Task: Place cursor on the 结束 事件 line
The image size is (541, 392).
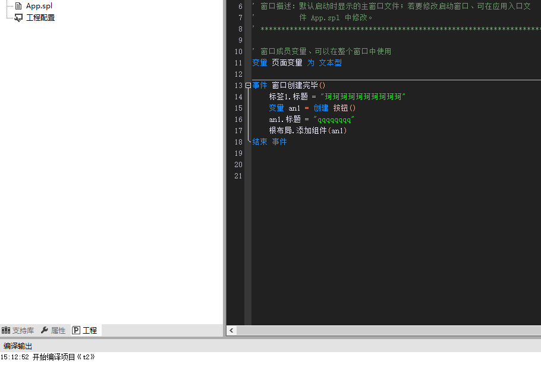Action: (269, 142)
